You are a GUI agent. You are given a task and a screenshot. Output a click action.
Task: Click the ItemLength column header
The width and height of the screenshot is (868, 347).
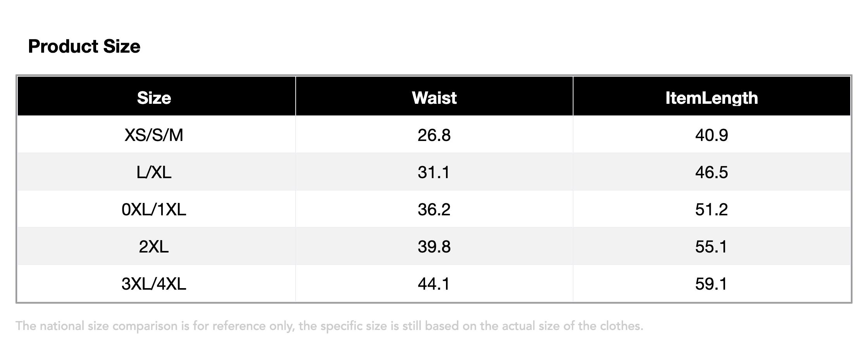tap(711, 98)
